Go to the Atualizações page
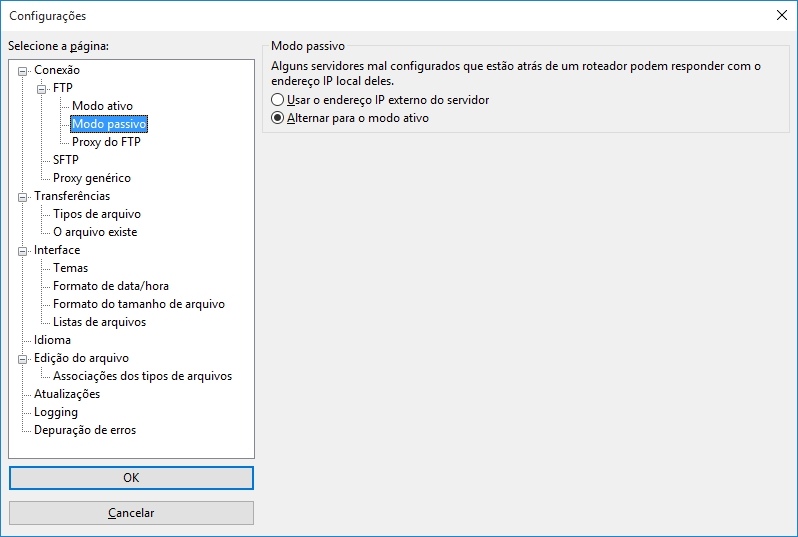 tap(67, 394)
